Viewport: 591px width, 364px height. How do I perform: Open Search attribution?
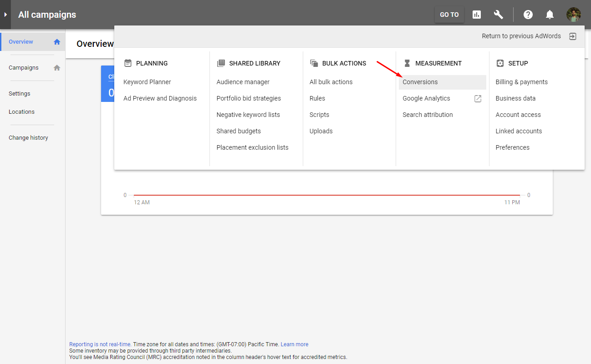428,115
